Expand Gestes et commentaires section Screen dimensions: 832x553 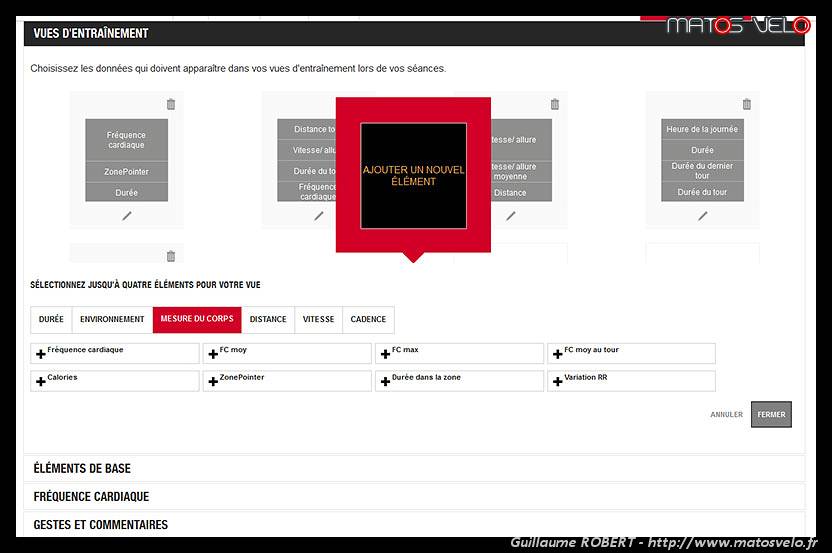click(100, 525)
